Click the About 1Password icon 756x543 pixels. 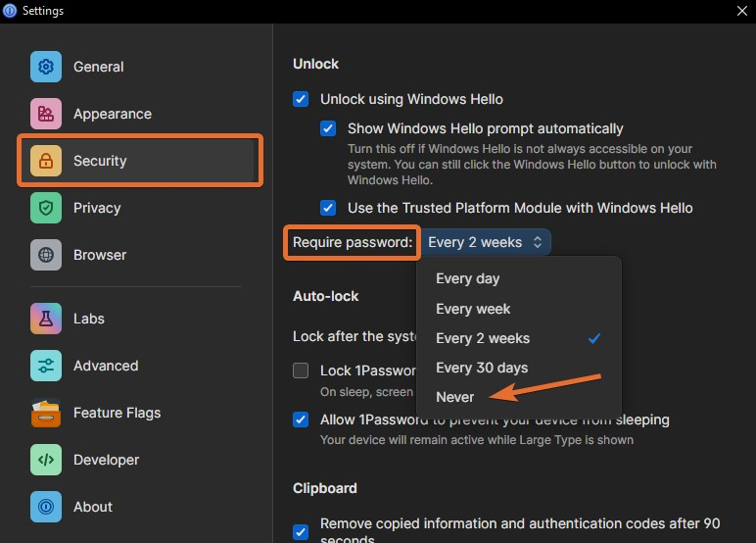[46, 507]
